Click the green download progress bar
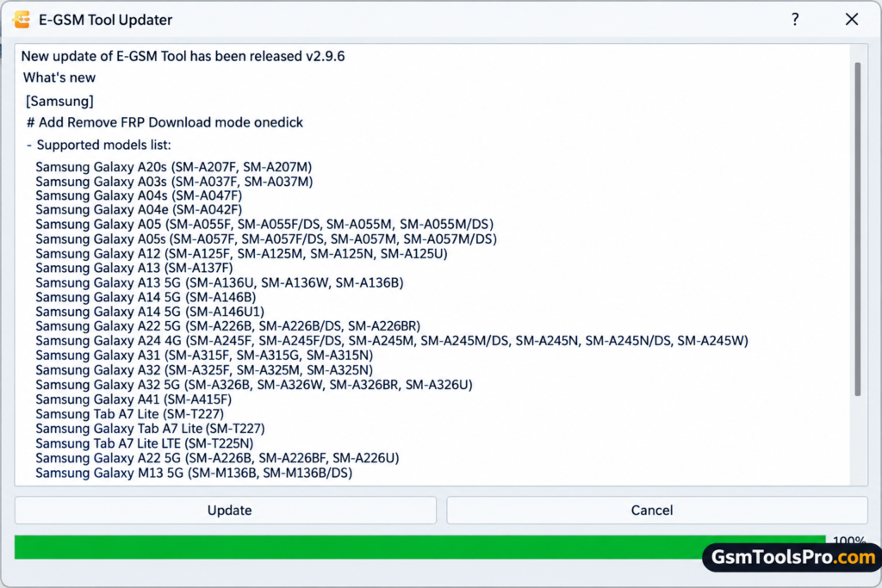Image resolution: width=882 pixels, height=588 pixels. (419, 547)
